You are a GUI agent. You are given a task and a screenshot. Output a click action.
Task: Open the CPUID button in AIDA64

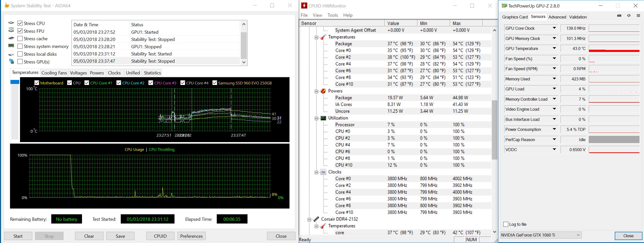click(160, 236)
